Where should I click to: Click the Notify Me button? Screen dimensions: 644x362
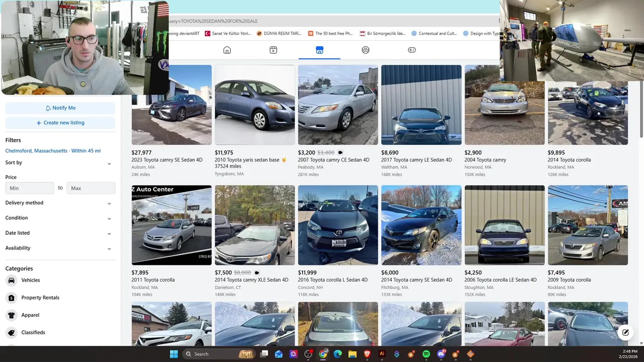point(60,108)
